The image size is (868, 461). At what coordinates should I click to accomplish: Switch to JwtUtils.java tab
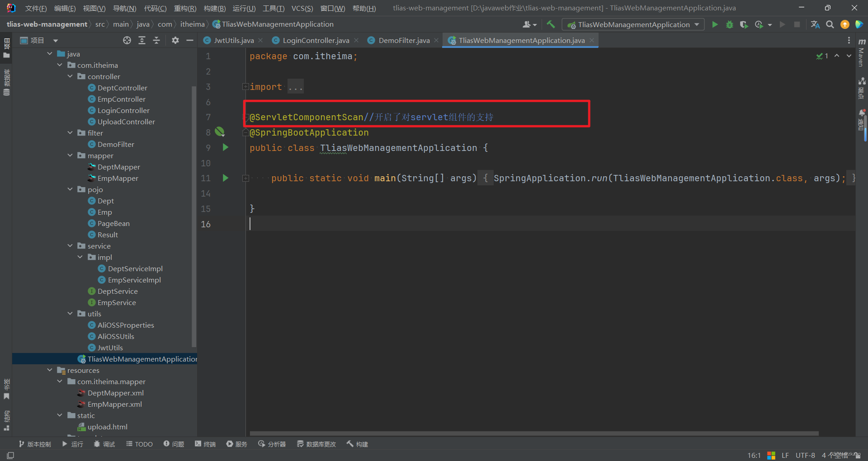[x=234, y=40]
